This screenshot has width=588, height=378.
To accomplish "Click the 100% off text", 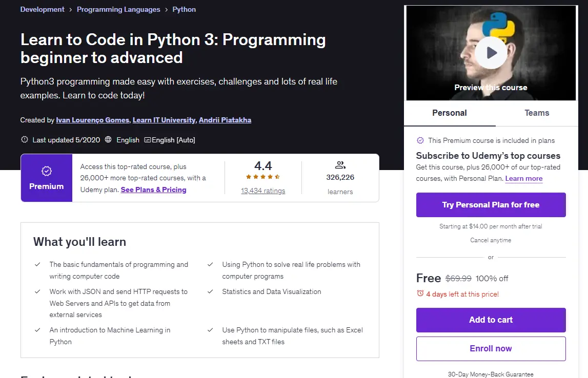I will pos(492,278).
